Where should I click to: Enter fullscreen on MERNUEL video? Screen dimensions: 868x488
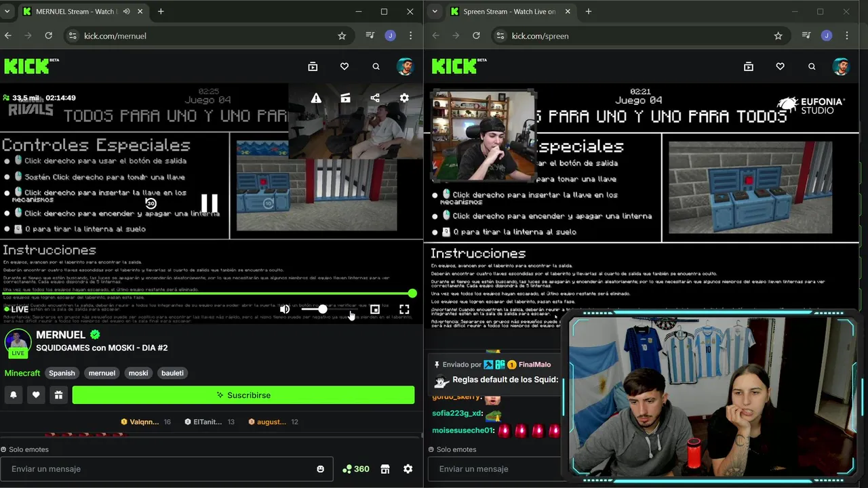(x=404, y=309)
